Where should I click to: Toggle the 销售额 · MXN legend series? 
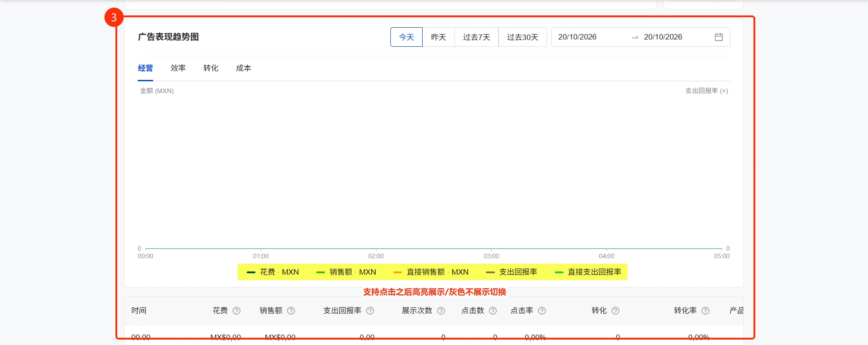tap(346, 272)
